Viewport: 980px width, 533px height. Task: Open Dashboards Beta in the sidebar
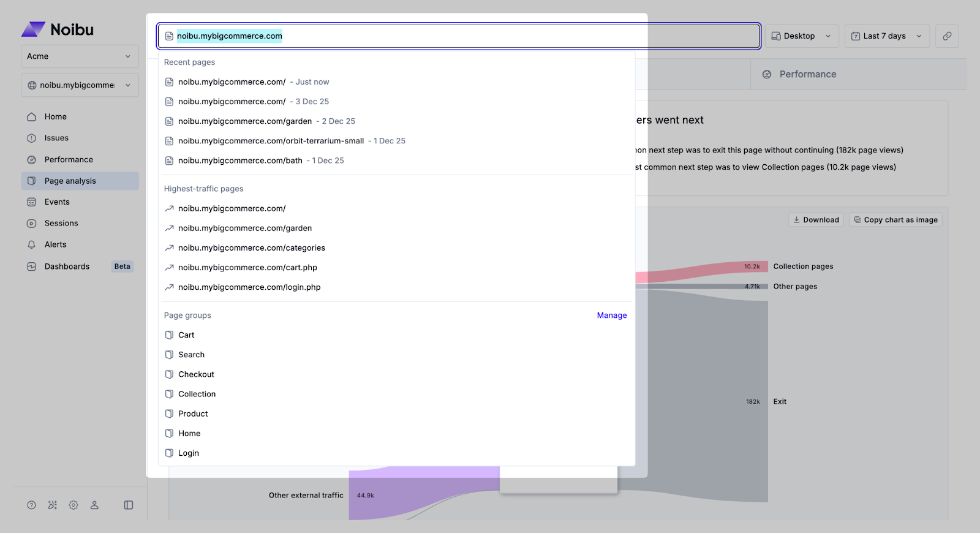(x=80, y=266)
